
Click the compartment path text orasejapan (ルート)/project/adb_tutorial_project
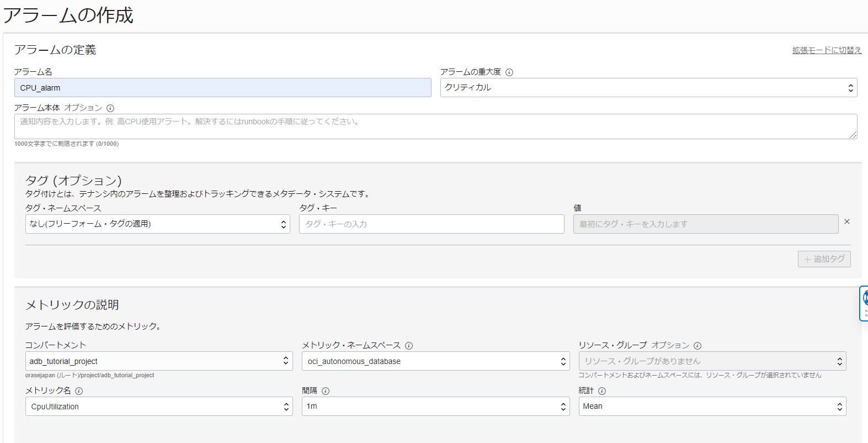click(x=90, y=376)
